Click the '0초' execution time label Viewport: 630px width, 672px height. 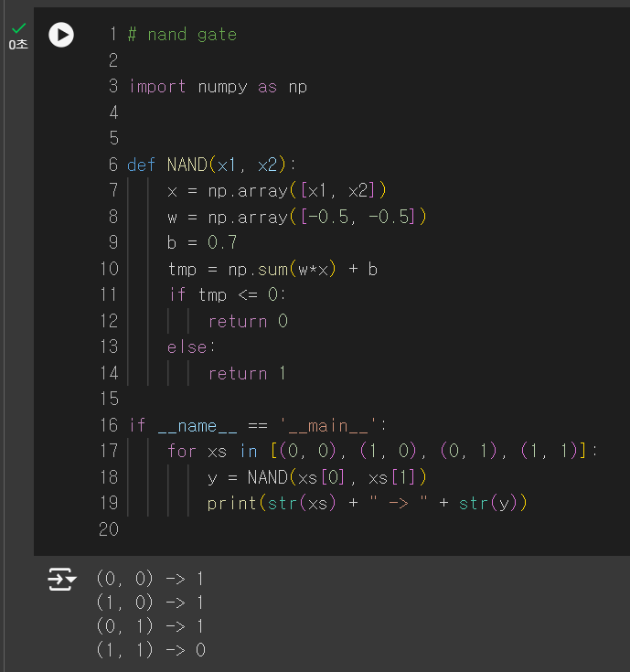click(18, 45)
